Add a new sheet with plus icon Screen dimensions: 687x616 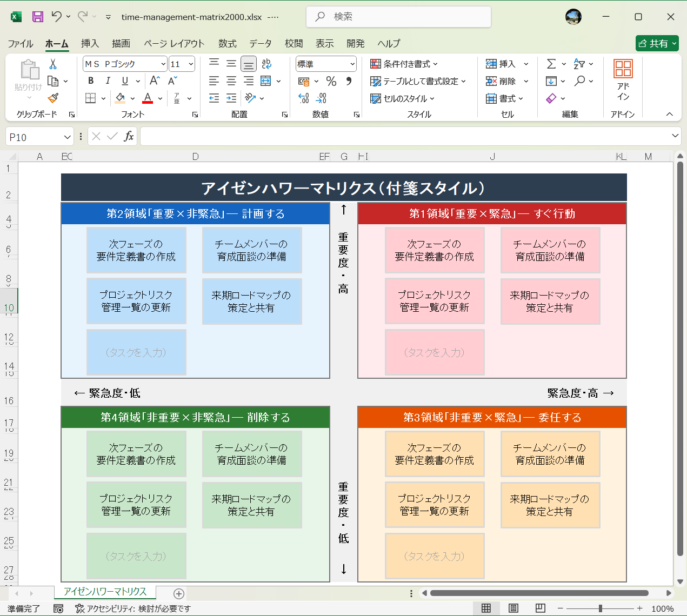tap(179, 593)
